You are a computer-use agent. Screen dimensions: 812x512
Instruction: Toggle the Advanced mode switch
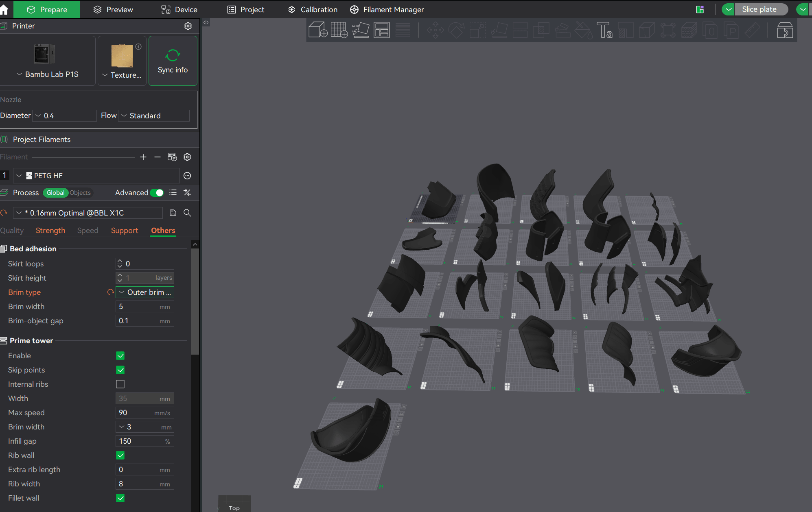[x=157, y=193]
